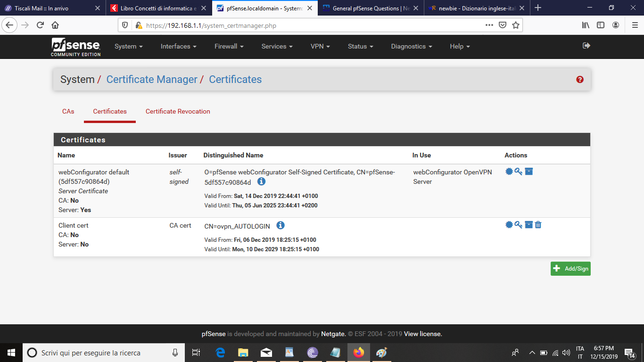Image resolution: width=644 pixels, height=362 pixels.
Task: Switch to the CAs tab
Action: point(68,112)
